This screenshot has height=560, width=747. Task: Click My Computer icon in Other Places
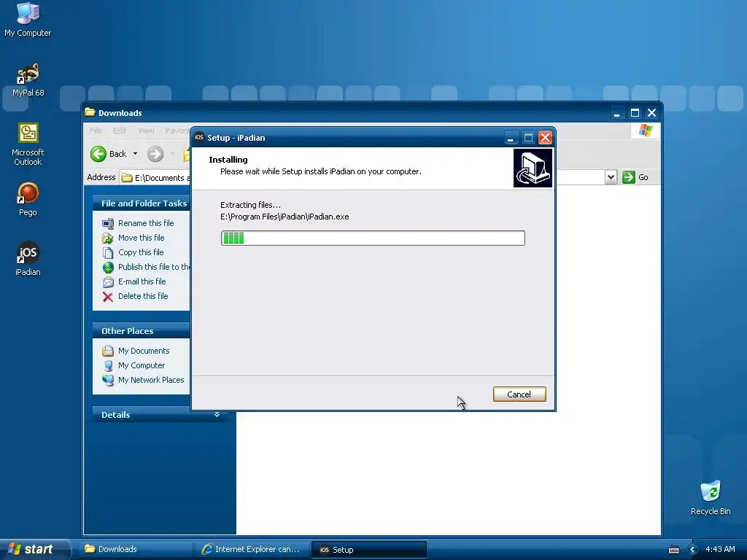coord(108,366)
